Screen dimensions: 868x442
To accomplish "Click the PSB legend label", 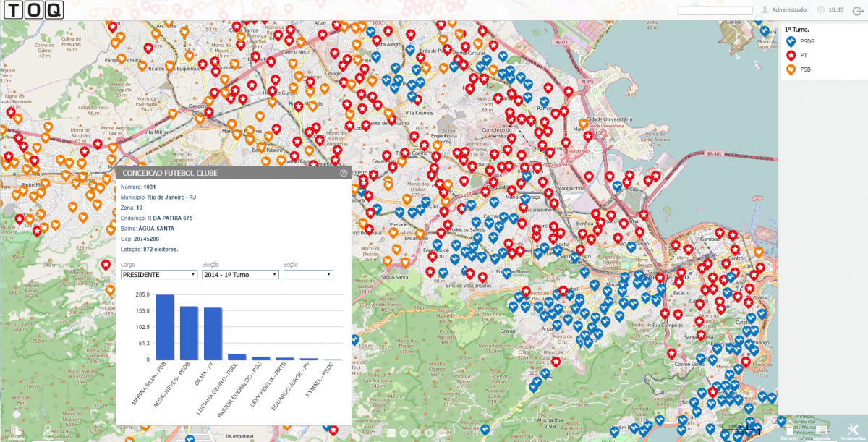I will click(x=805, y=69).
